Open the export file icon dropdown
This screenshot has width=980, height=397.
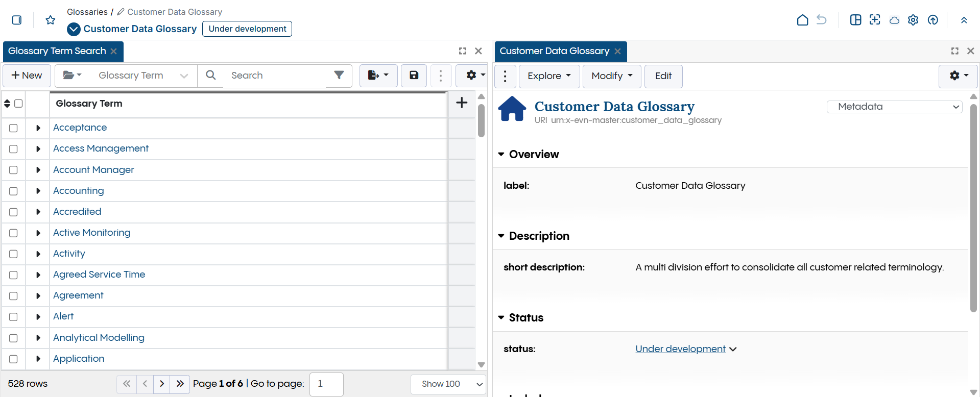tap(378, 76)
